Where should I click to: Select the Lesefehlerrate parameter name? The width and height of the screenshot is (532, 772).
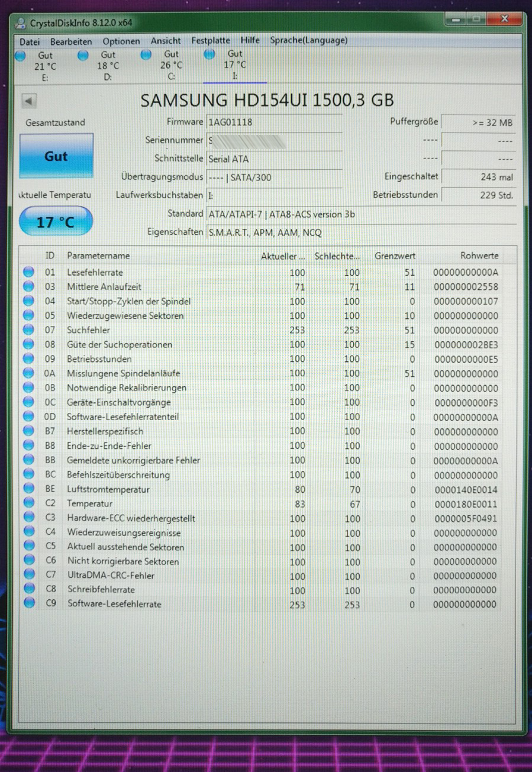[95, 272]
